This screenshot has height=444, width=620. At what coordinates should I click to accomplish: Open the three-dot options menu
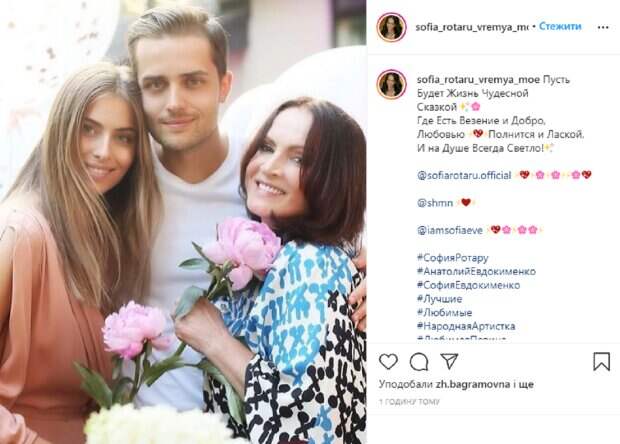tap(603, 27)
